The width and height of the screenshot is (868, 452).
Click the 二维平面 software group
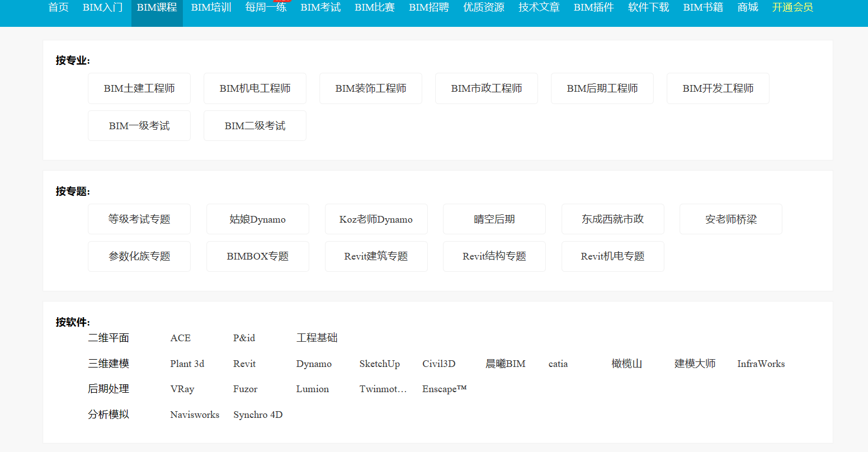108,338
